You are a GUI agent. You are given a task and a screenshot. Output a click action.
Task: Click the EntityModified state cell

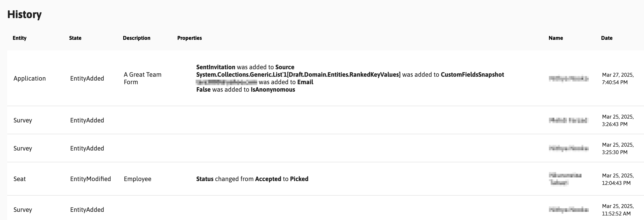[91, 179]
